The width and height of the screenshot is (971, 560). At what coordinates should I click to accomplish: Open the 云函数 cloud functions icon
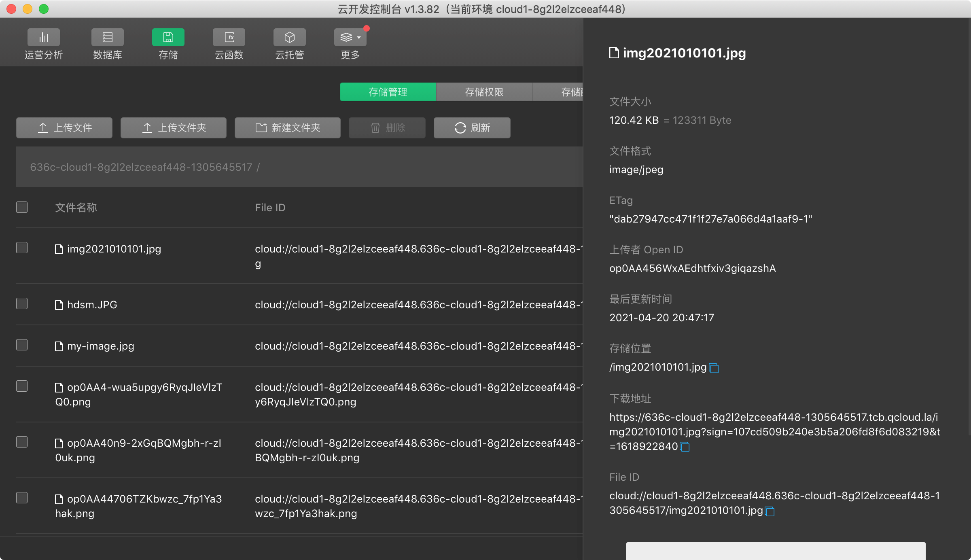click(x=229, y=38)
